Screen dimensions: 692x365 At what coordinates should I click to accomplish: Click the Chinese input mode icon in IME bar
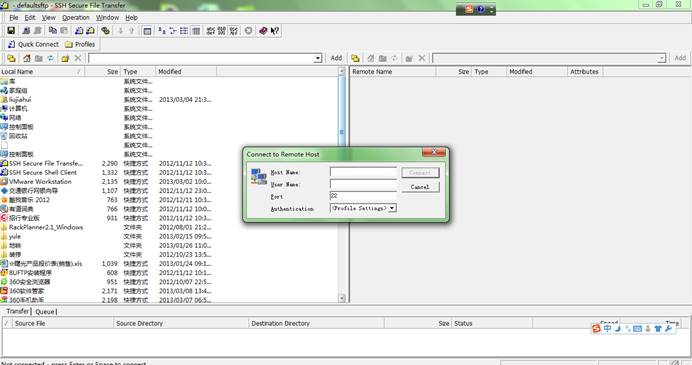coord(608,328)
